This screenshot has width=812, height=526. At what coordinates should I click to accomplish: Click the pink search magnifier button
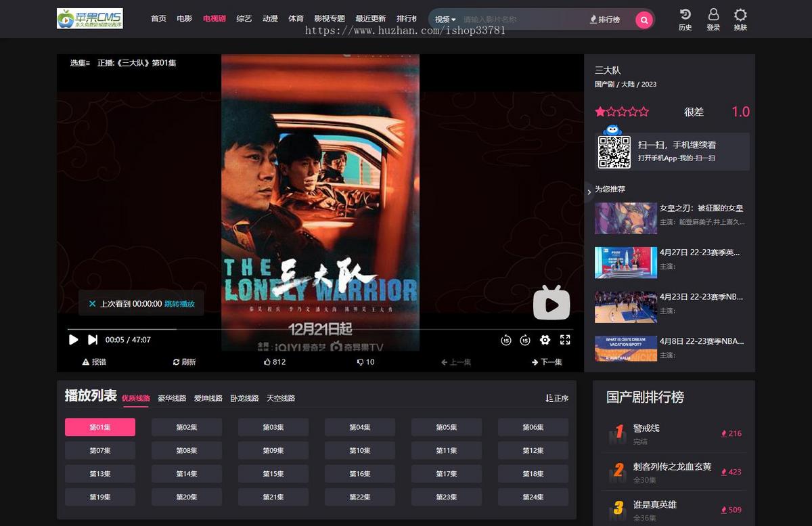pyautogui.click(x=644, y=20)
